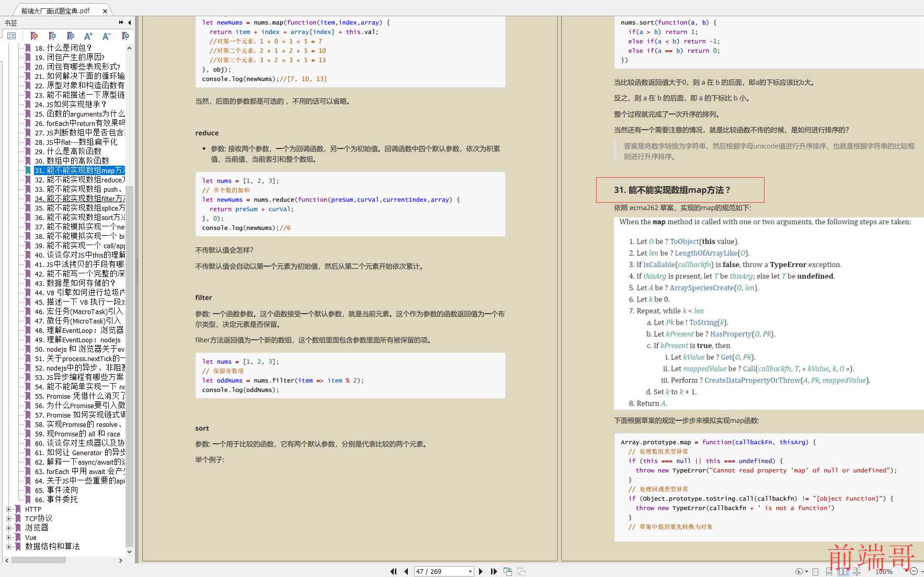Expand the Vue bookmark node
The width and height of the screenshot is (924, 577).
tap(8, 537)
